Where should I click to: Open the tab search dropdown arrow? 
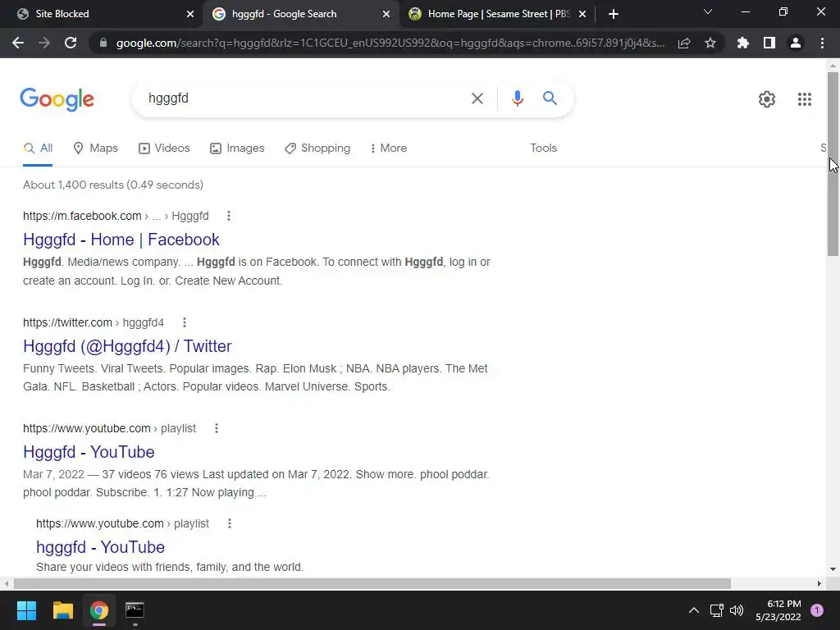point(708,11)
